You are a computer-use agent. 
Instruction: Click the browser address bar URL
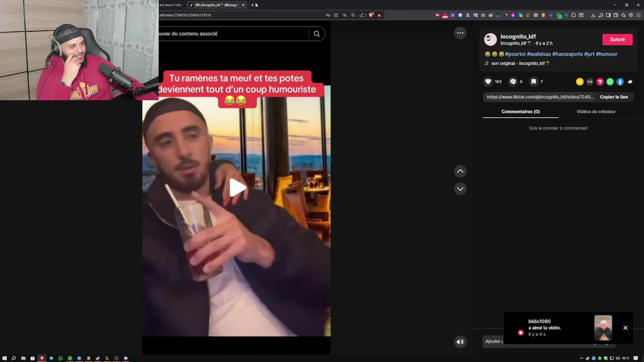coord(185,15)
